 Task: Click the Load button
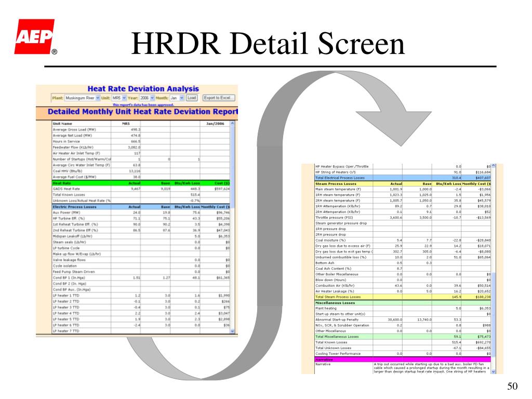pos(192,98)
